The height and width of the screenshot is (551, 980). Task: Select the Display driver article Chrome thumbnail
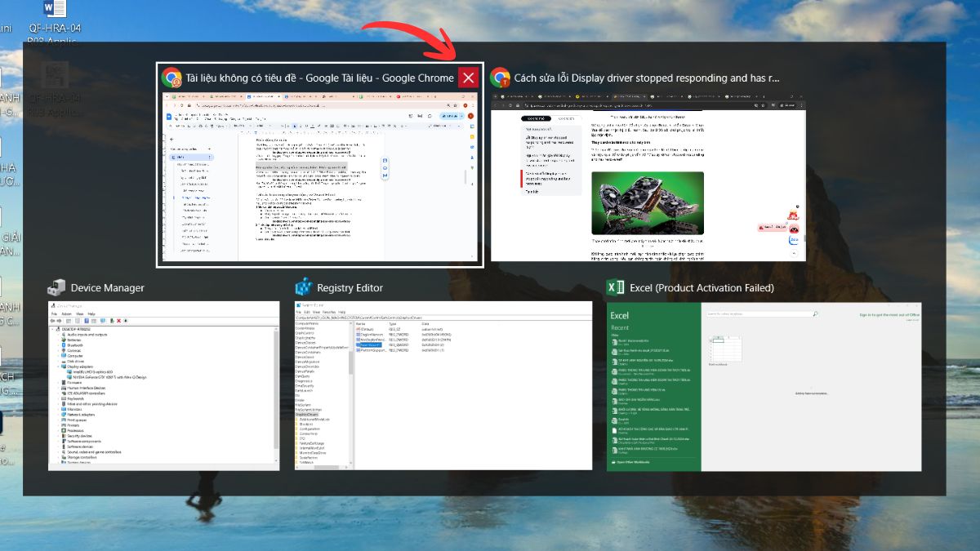click(x=648, y=176)
